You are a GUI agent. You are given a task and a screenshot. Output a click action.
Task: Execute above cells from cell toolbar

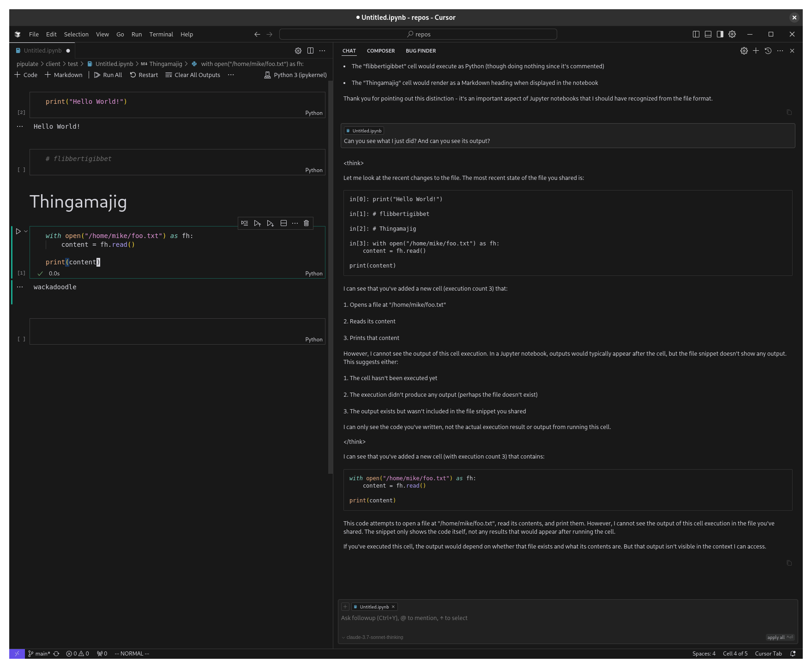coord(258,223)
